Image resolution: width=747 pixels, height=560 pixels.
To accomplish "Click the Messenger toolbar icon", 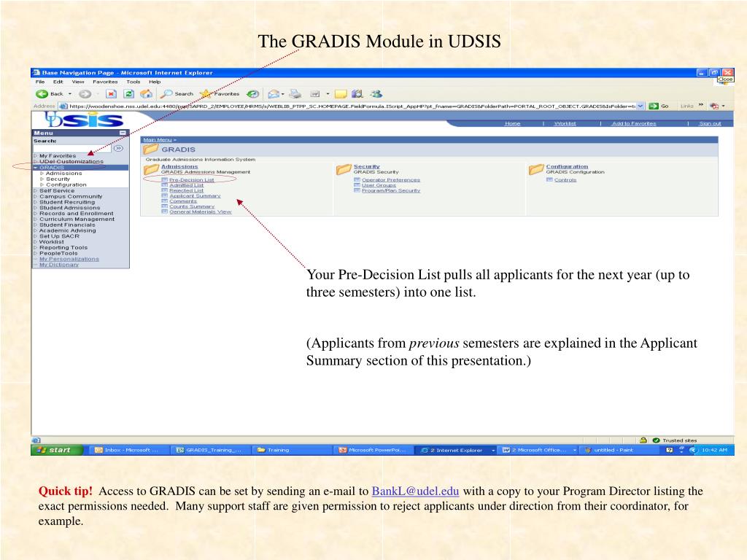I will pyautogui.click(x=376, y=94).
